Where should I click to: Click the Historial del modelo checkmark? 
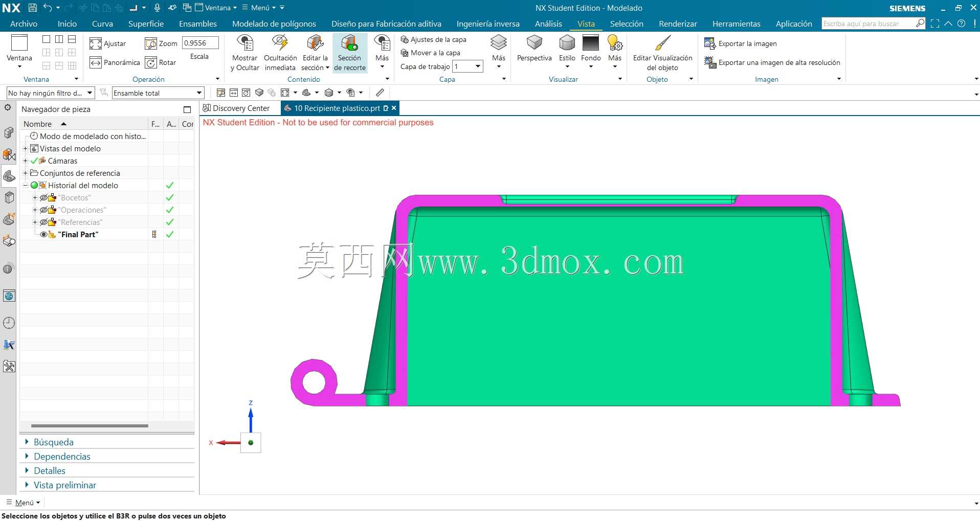170,185
